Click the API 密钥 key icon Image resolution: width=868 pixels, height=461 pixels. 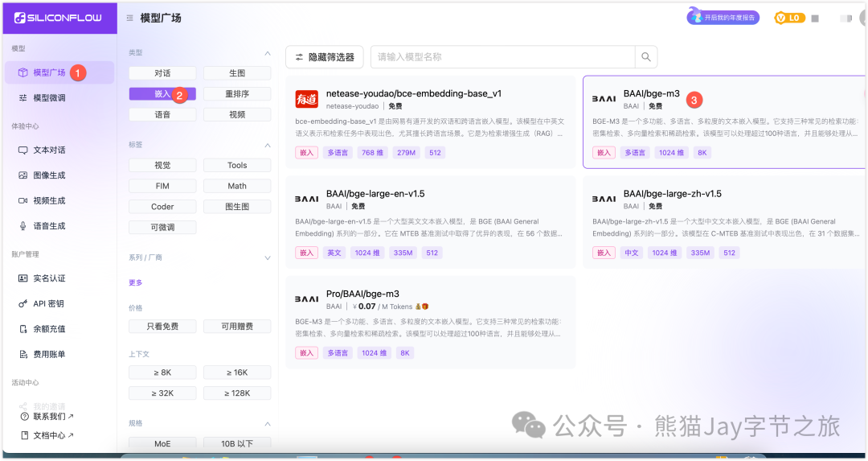click(23, 303)
